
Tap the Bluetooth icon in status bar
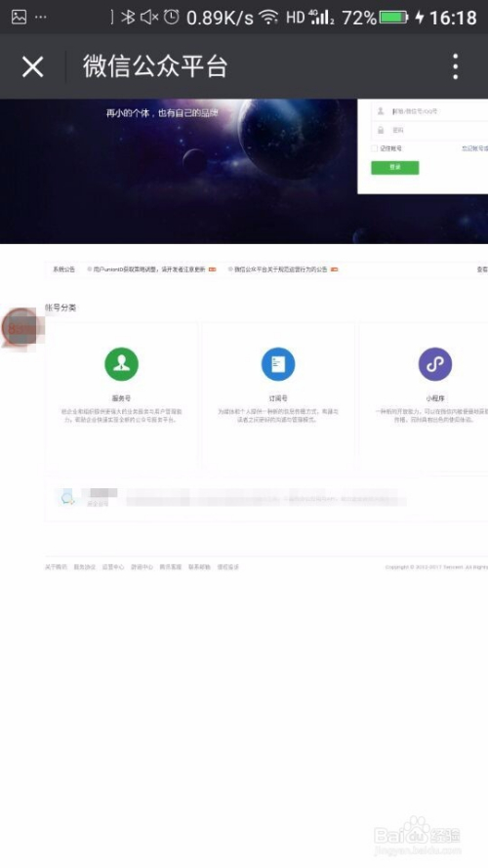[128, 18]
